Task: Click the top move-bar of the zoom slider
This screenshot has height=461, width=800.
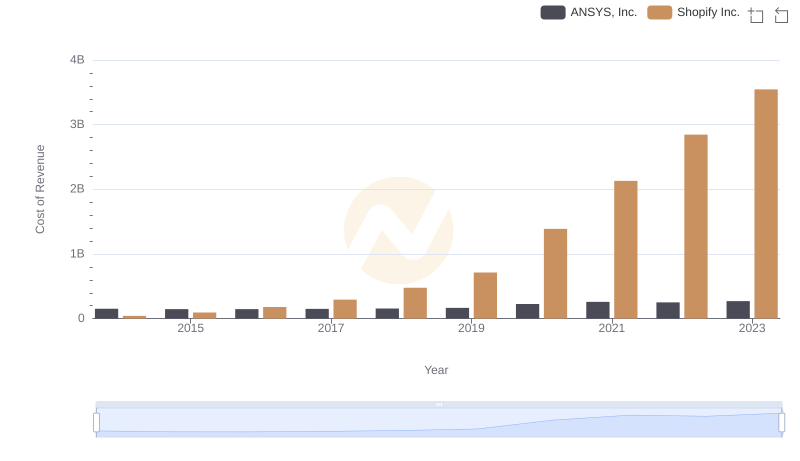Action: (x=439, y=404)
